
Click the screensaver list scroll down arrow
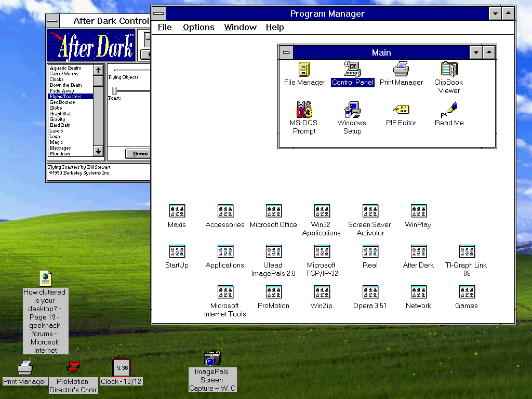click(98, 151)
